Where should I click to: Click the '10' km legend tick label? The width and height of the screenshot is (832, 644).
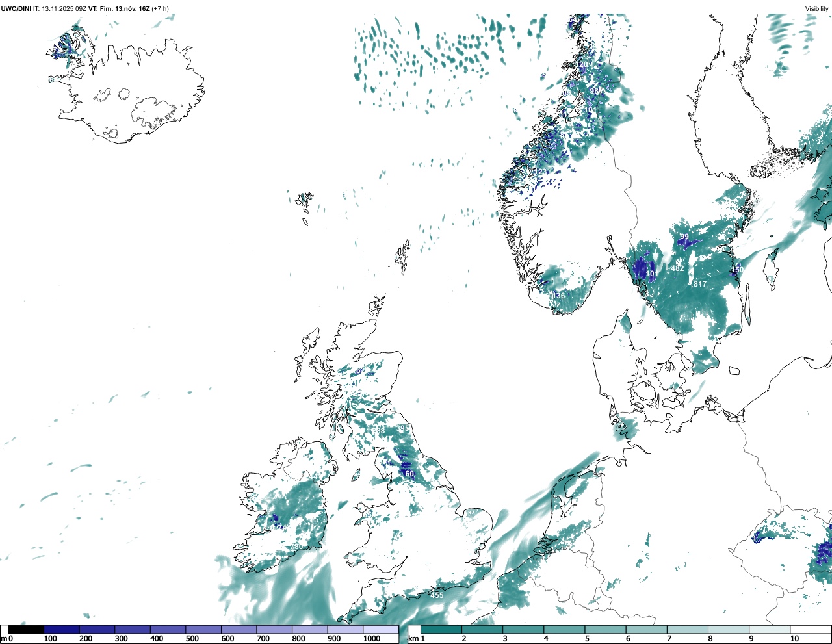pos(794,639)
